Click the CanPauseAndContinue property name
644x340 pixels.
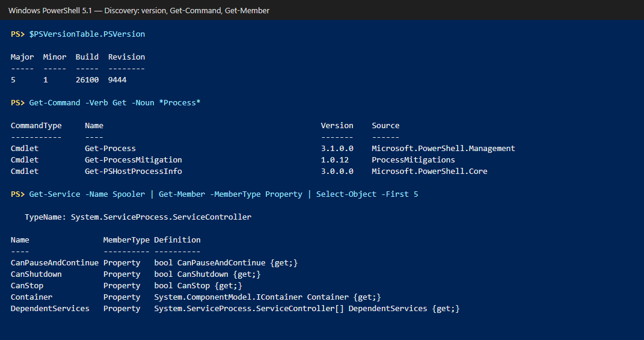point(55,263)
